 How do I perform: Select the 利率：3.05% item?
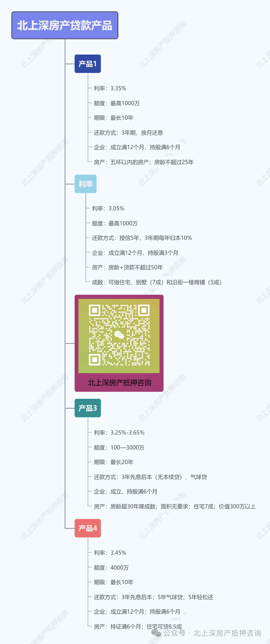coord(108,208)
